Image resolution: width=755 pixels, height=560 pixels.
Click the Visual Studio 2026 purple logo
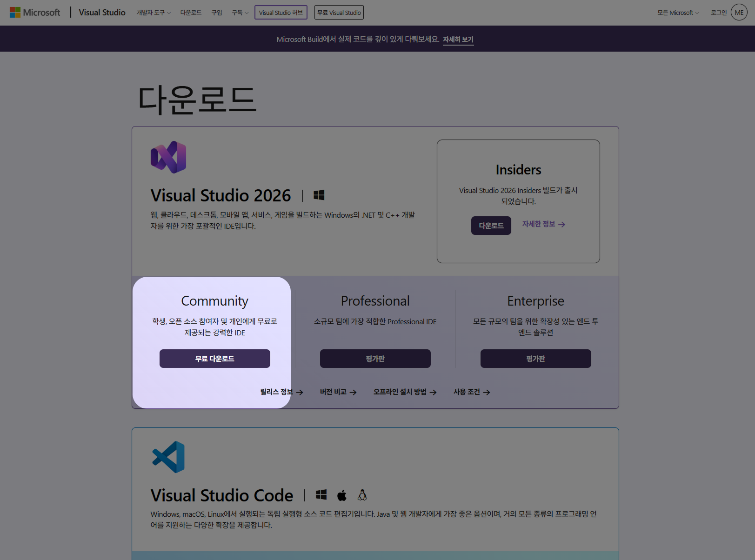(168, 157)
